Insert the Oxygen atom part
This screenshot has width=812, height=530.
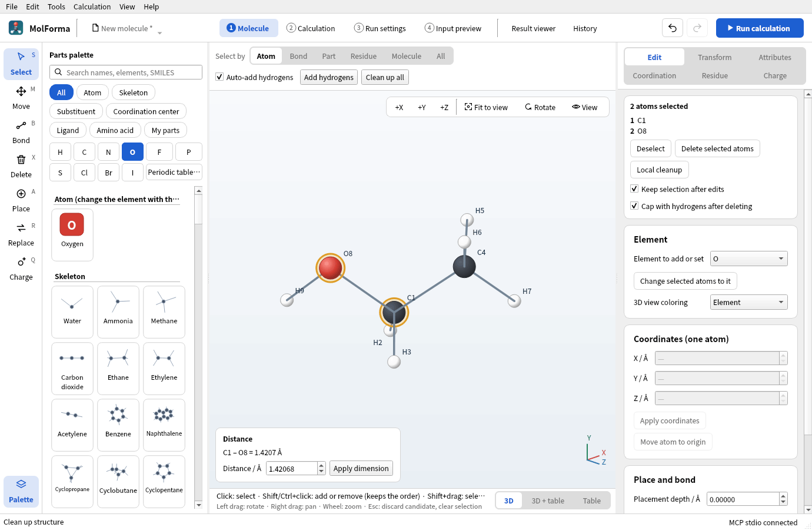[x=72, y=234]
